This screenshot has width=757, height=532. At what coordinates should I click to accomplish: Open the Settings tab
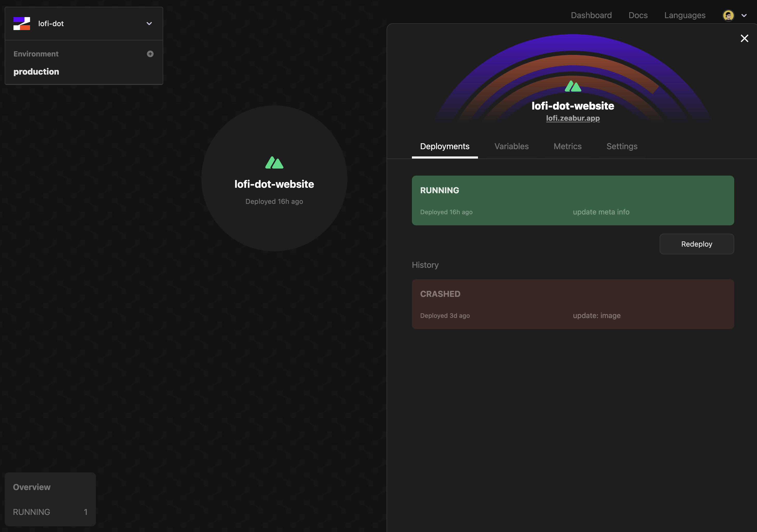pyautogui.click(x=622, y=146)
